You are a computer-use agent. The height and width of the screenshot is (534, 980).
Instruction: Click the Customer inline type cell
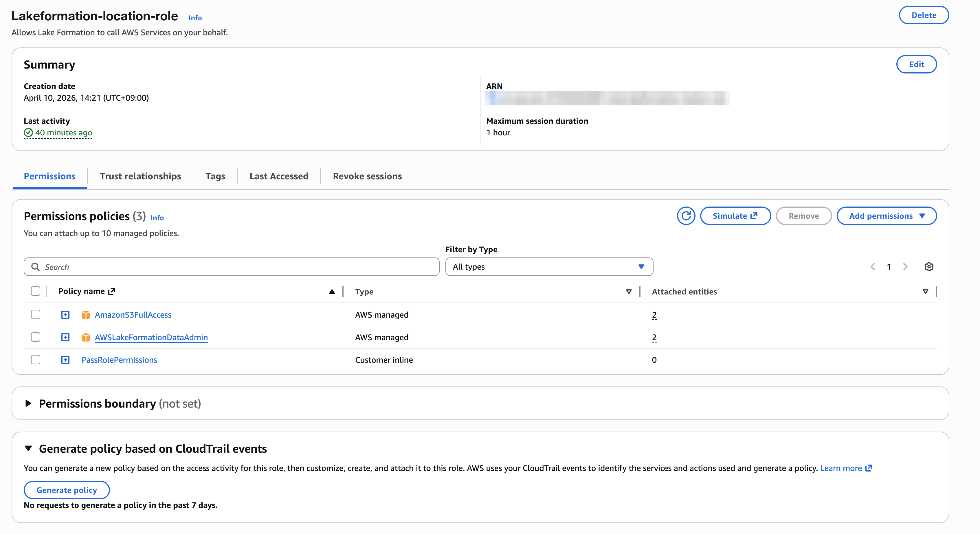(384, 360)
